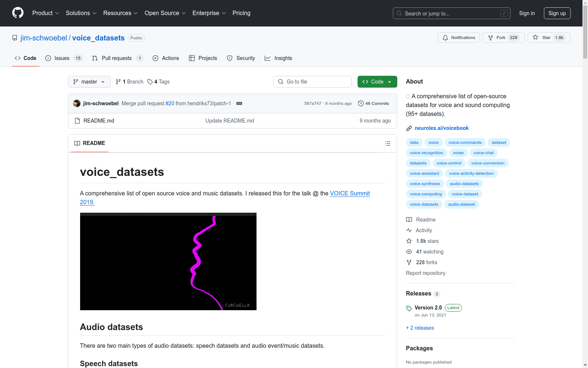
Task: View the Insights tab
Action: pyautogui.click(x=279, y=58)
